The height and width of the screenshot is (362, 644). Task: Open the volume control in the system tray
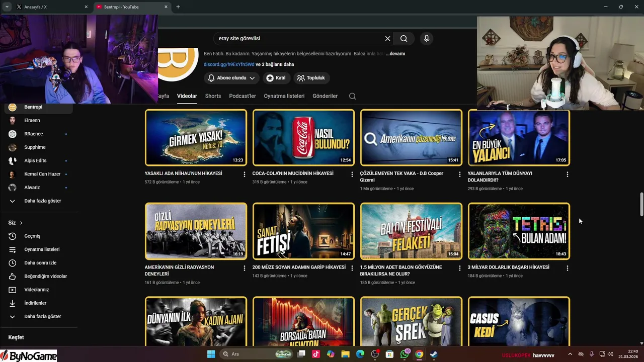coord(610,354)
